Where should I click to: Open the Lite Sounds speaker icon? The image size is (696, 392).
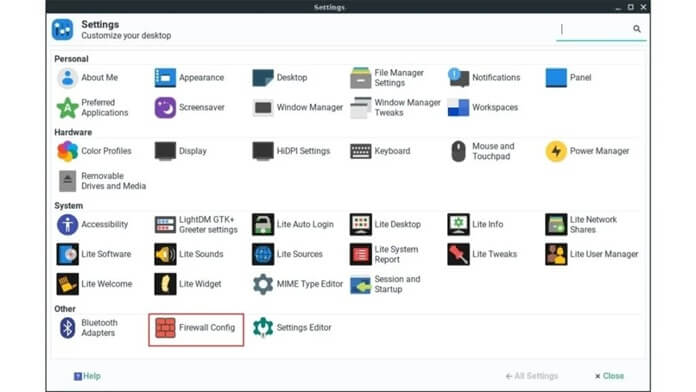click(165, 254)
